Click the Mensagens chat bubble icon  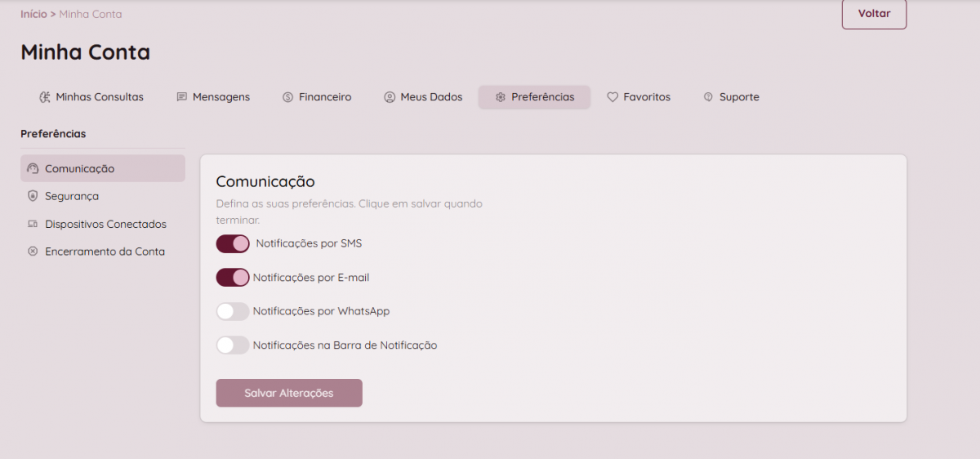point(182,97)
